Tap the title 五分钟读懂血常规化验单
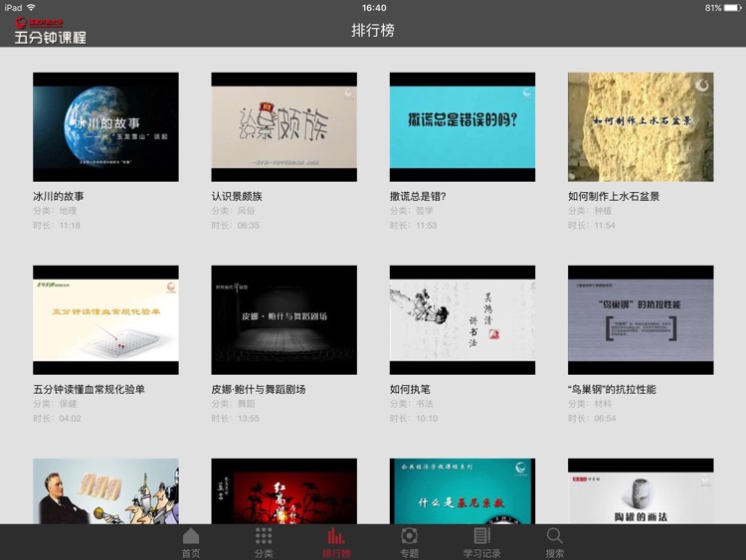 click(89, 389)
